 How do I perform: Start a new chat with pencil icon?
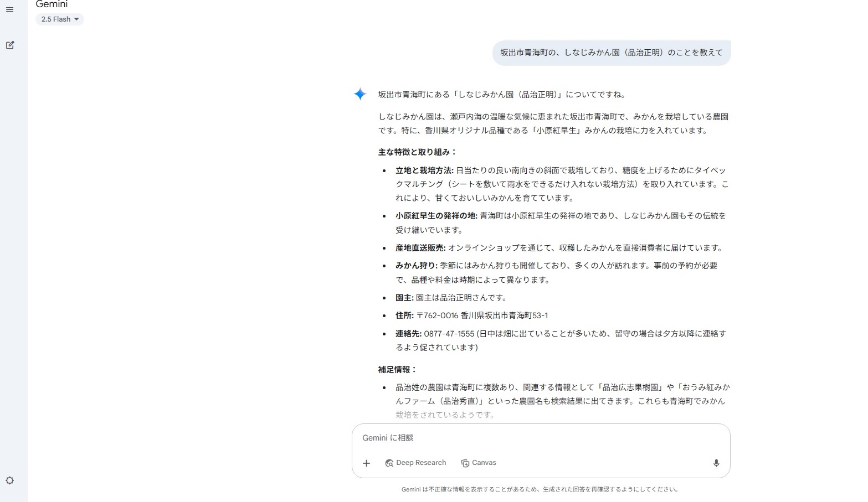tap(9, 45)
